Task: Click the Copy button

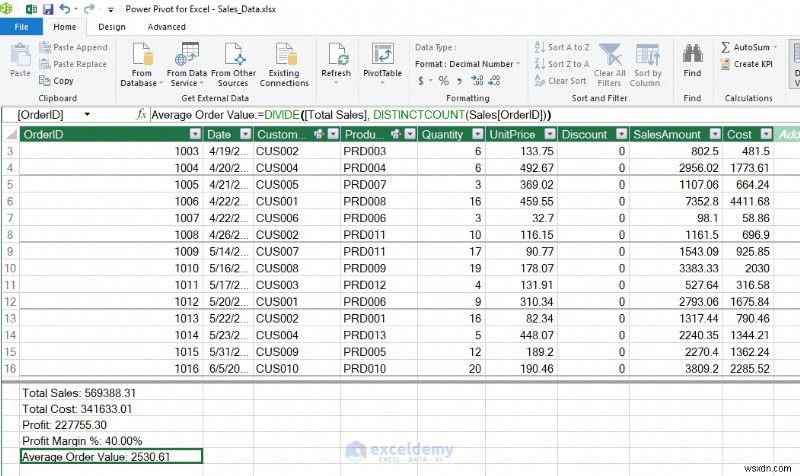Action: (x=57, y=81)
